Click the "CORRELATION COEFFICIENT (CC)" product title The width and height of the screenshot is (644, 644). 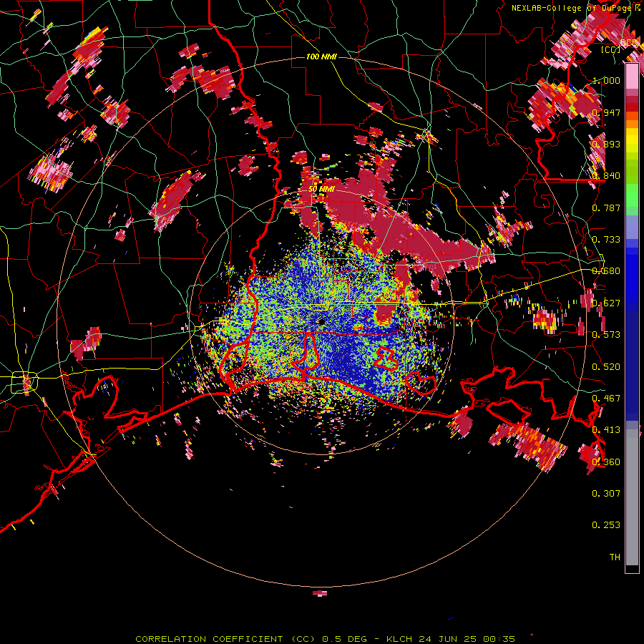pos(225,639)
